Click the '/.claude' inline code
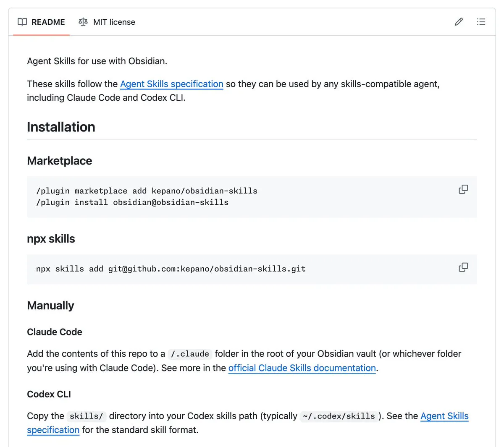Image resolution: width=504 pixels, height=447 pixels. [190, 354]
